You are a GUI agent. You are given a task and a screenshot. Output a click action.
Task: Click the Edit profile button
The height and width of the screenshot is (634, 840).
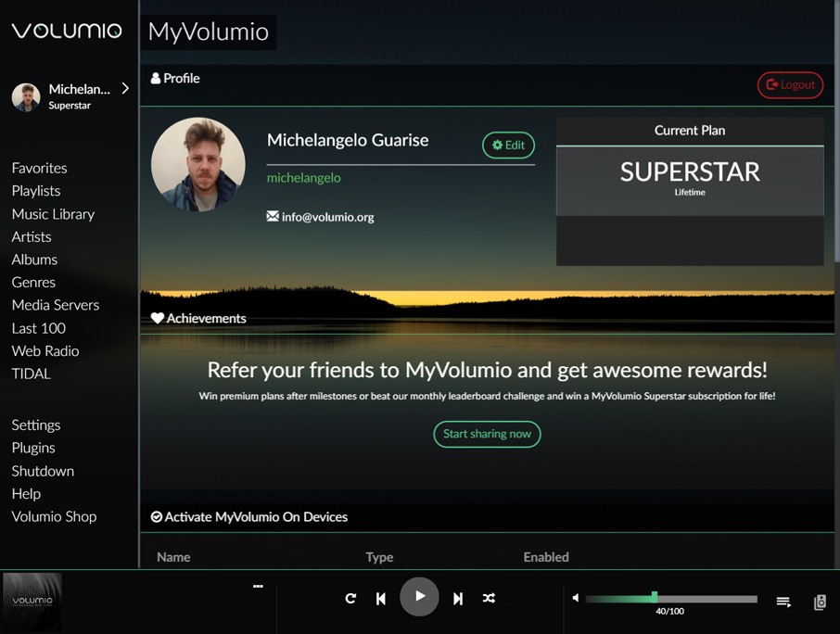pos(508,145)
